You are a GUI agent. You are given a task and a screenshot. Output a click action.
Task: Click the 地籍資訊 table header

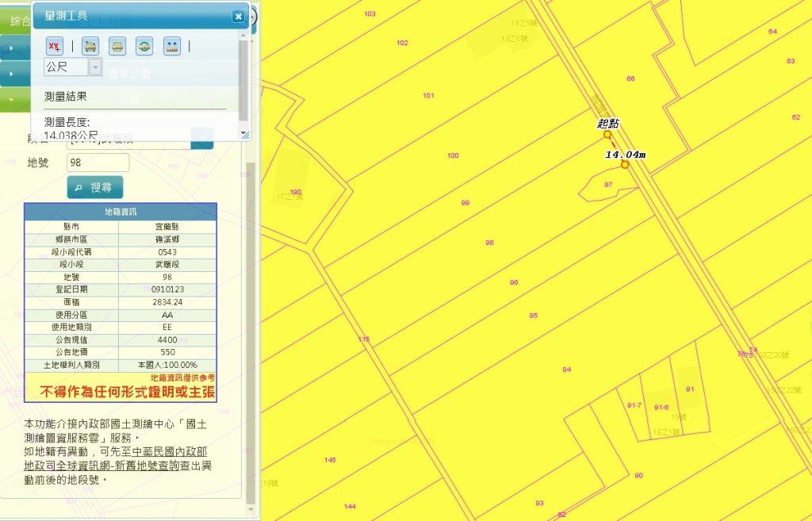(x=121, y=212)
